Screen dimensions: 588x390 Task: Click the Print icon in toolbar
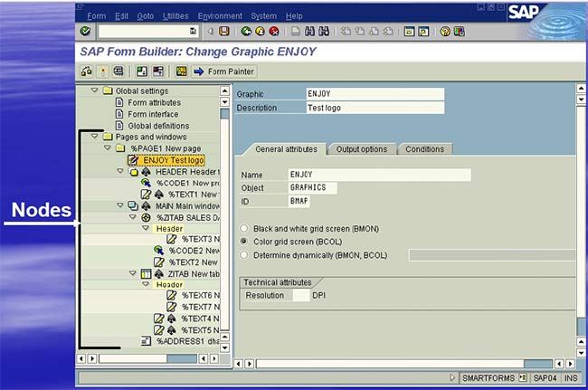[296, 32]
